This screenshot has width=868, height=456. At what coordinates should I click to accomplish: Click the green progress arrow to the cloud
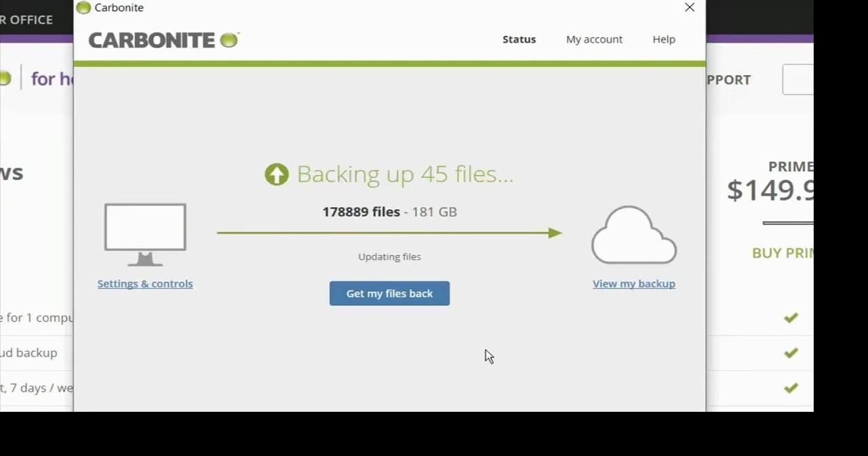pyautogui.click(x=389, y=233)
